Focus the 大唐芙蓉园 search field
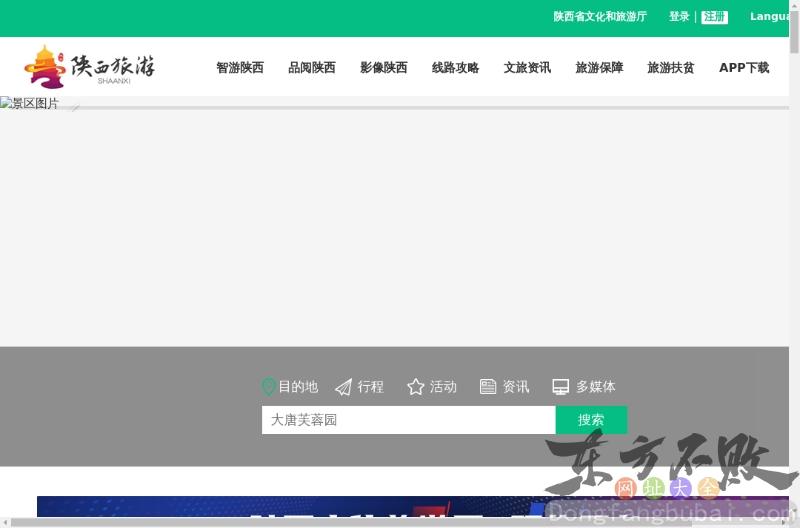Viewport: 800px width, 528px height. (x=409, y=420)
